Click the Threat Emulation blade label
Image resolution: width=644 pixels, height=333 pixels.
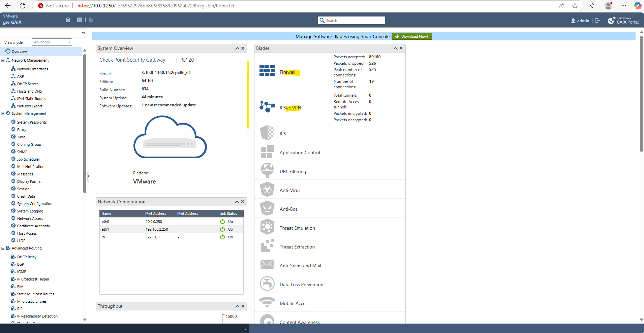point(297,228)
